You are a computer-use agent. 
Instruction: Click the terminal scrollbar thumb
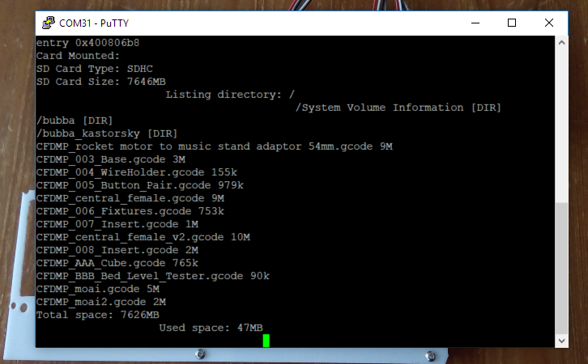[x=561, y=267]
